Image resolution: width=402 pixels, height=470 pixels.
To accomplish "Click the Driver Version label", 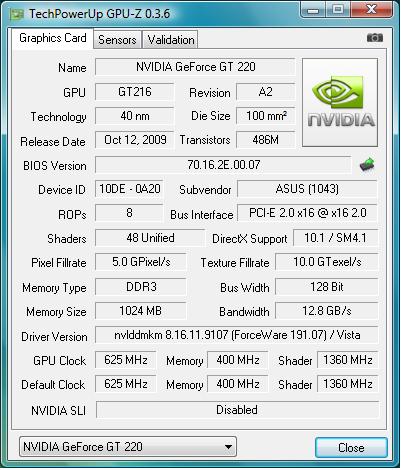I will [x=54, y=337].
